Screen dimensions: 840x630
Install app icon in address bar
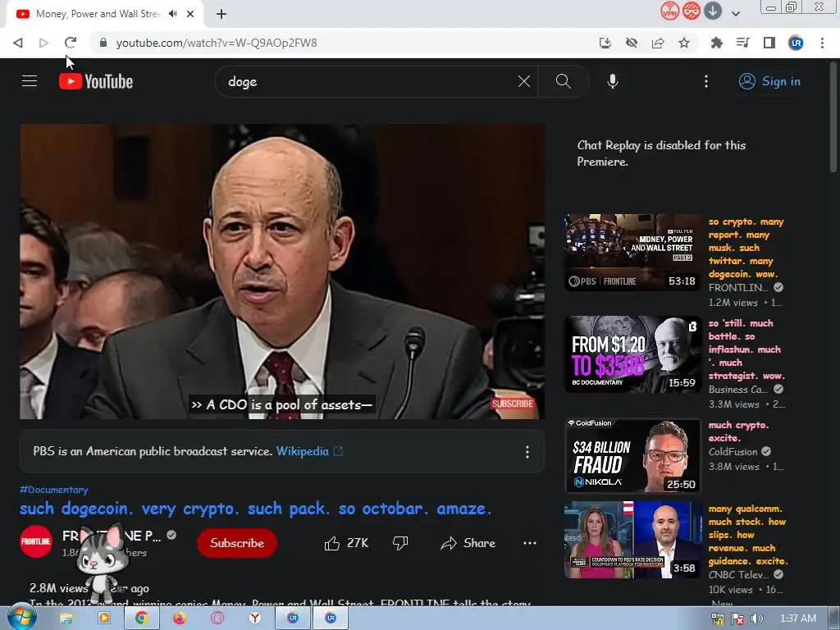click(x=605, y=43)
